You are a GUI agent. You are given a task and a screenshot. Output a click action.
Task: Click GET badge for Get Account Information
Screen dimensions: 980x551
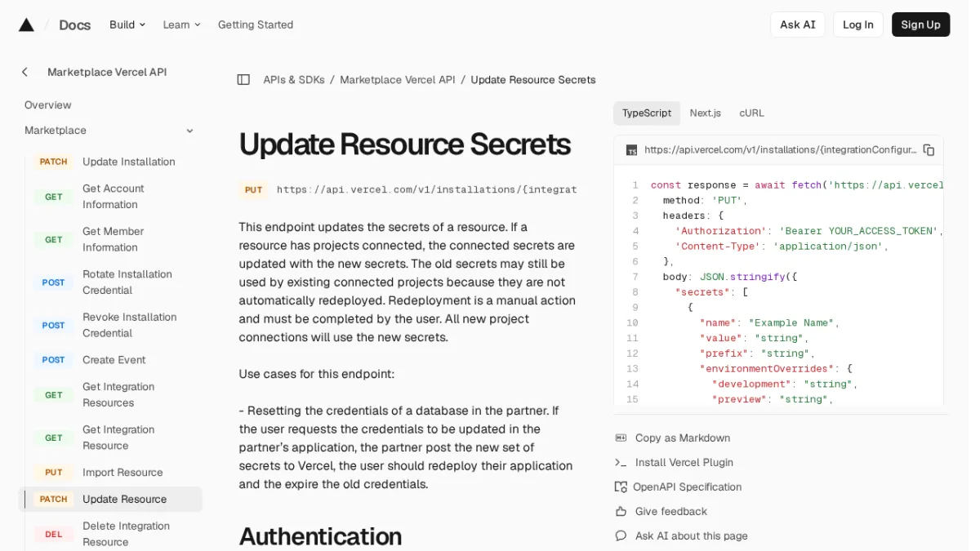click(x=54, y=197)
